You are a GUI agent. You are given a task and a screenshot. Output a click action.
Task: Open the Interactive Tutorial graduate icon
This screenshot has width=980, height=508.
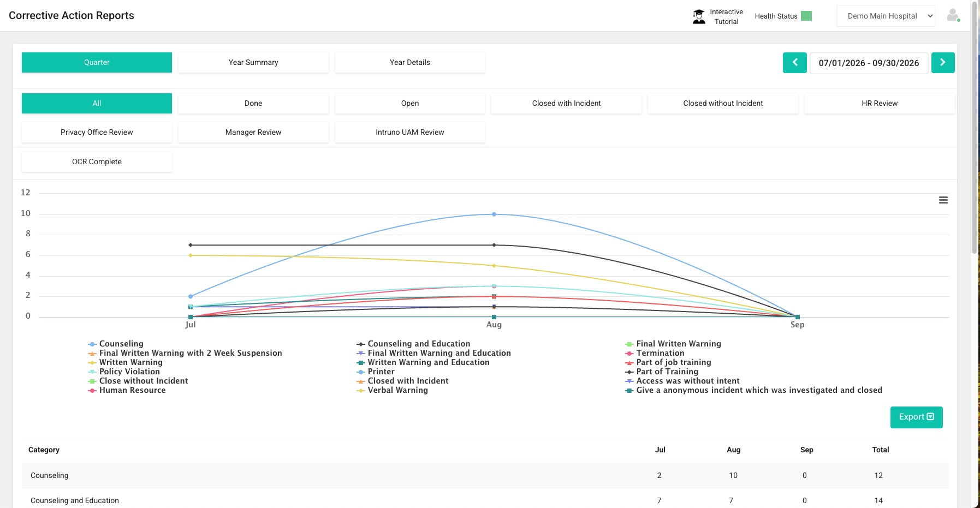[699, 16]
